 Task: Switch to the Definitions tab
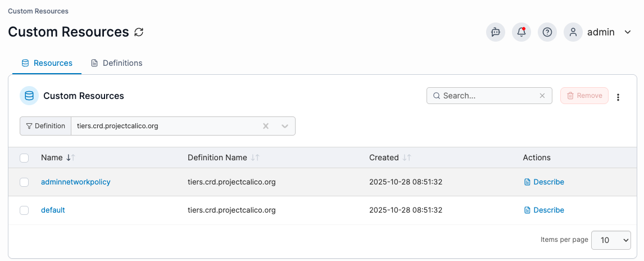coord(117,63)
